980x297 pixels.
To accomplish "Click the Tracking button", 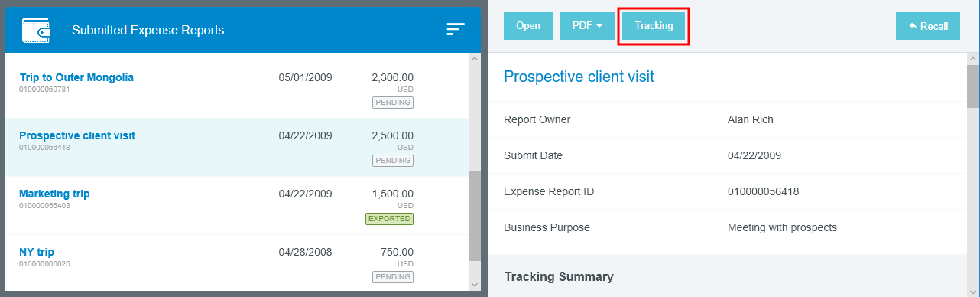I will tap(654, 26).
